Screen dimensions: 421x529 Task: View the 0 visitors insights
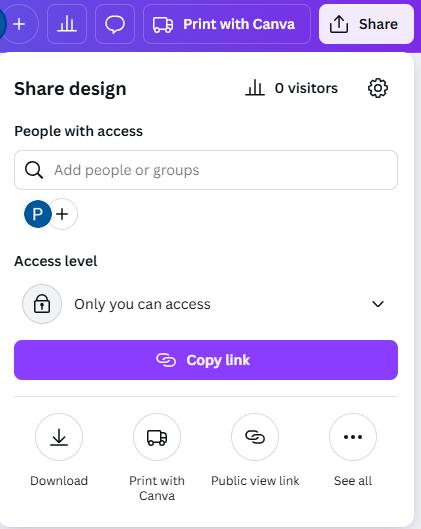pos(291,88)
